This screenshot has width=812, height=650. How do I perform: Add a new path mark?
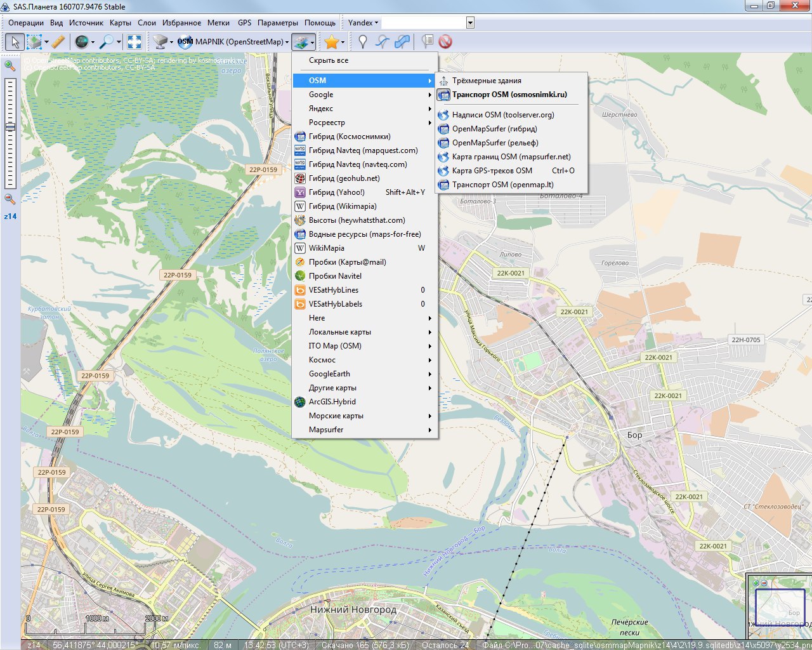[382, 42]
